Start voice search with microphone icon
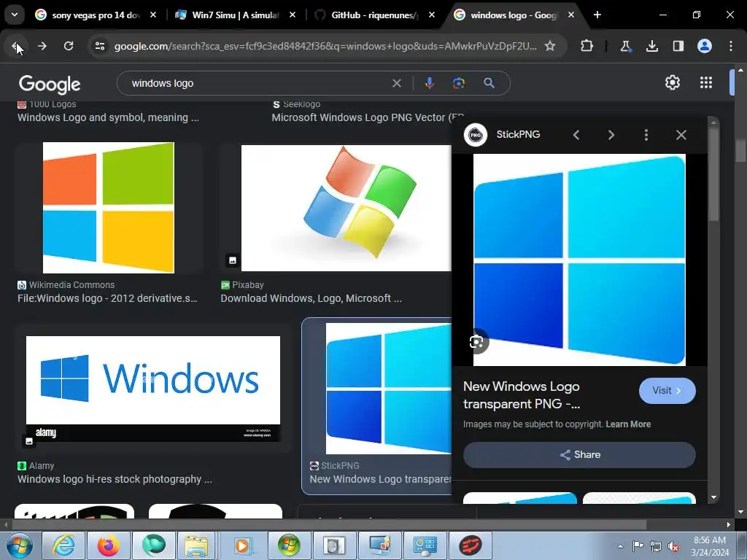The image size is (747, 560). pyautogui.click(x=429, y=83)
